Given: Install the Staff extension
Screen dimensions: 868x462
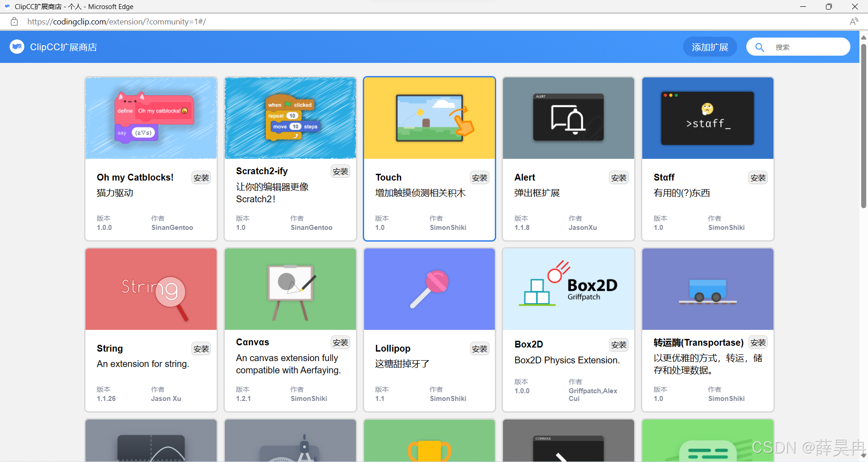Looking at the screenshot, I should [758, 178].
